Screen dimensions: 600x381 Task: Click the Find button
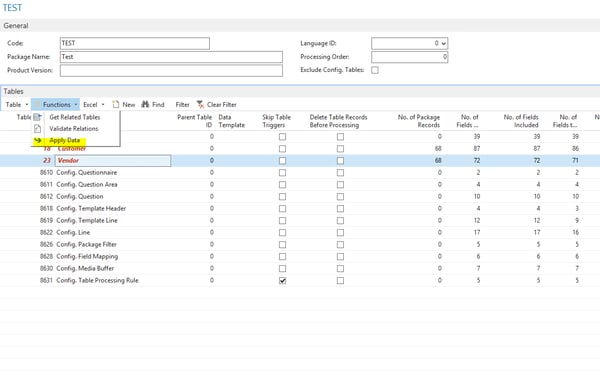click(153, 104)
